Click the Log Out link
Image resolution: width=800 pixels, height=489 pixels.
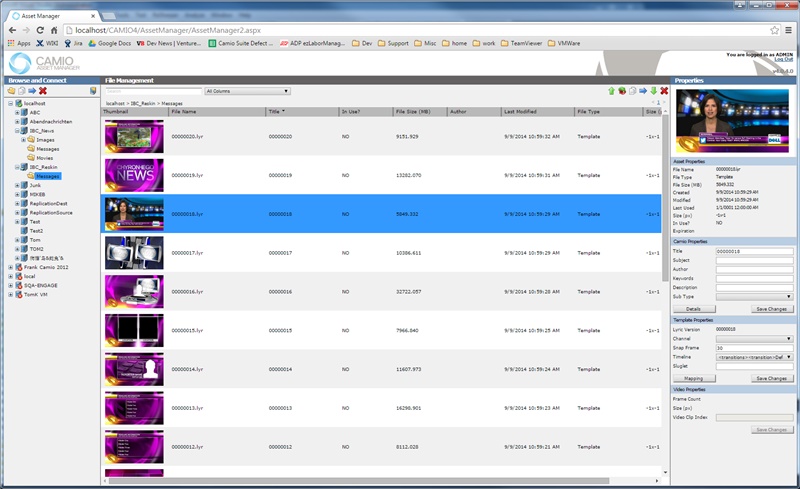click(784, 60)
